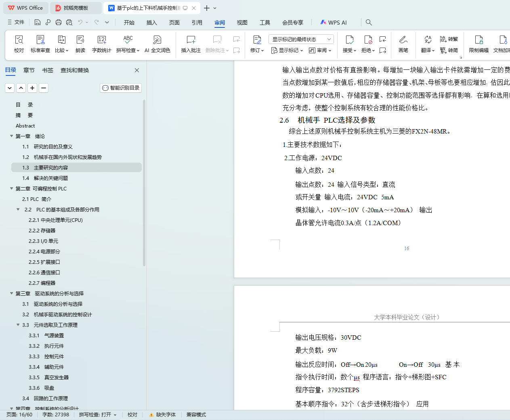Open the 审阅 pane dropdown
The image size is (510, 420).
coord(320,50)
